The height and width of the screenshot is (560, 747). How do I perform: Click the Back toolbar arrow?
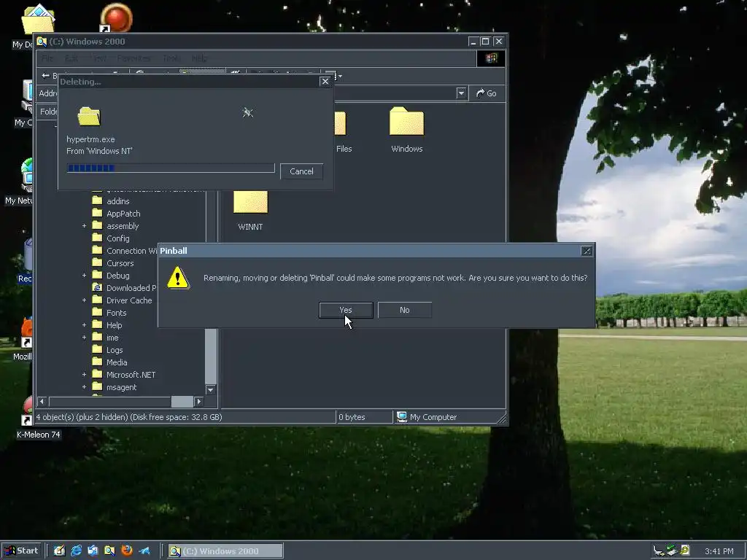[46, 75]
